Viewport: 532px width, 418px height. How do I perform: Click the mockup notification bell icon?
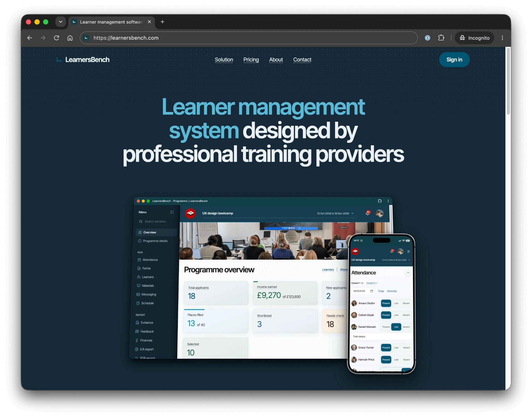click(x=368, y=213)
